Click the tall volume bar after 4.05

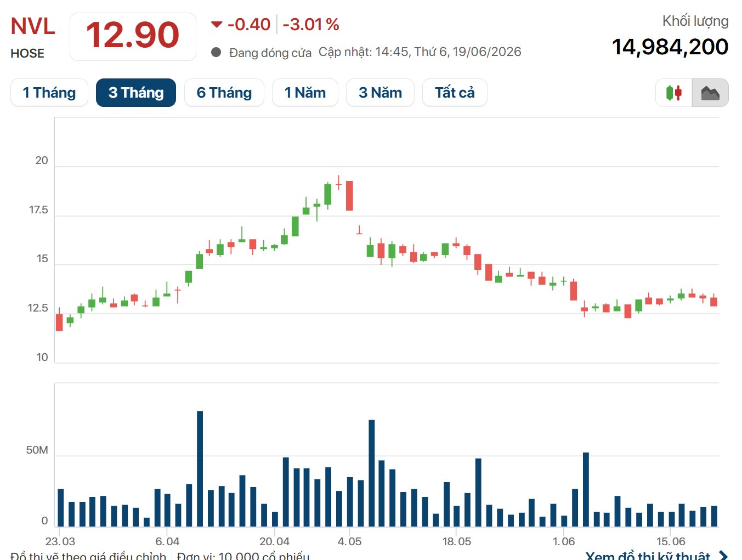[x=372, y=473]
